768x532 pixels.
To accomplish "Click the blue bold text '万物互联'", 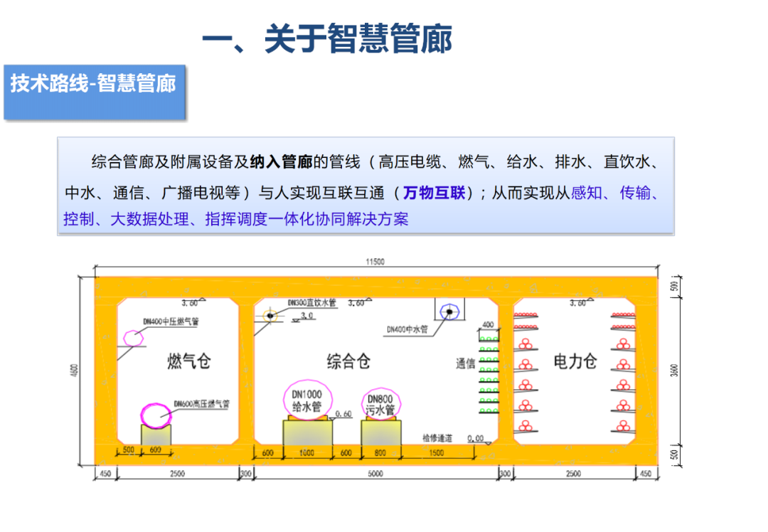I will tap(434, 193).
